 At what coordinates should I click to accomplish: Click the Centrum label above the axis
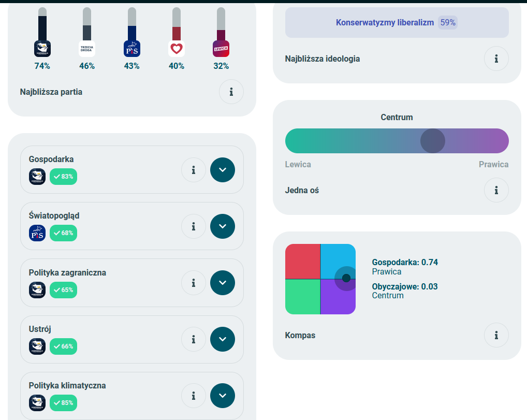(397, 118)
